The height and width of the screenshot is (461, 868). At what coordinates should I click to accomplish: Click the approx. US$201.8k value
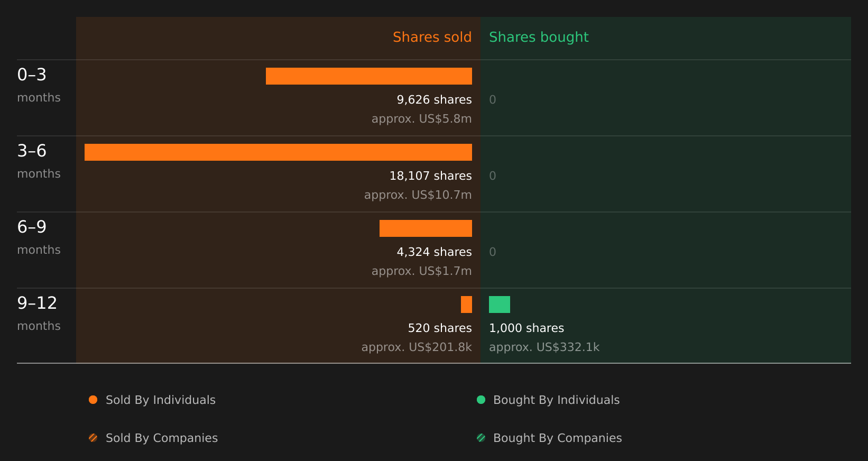(x=417, y=347)
